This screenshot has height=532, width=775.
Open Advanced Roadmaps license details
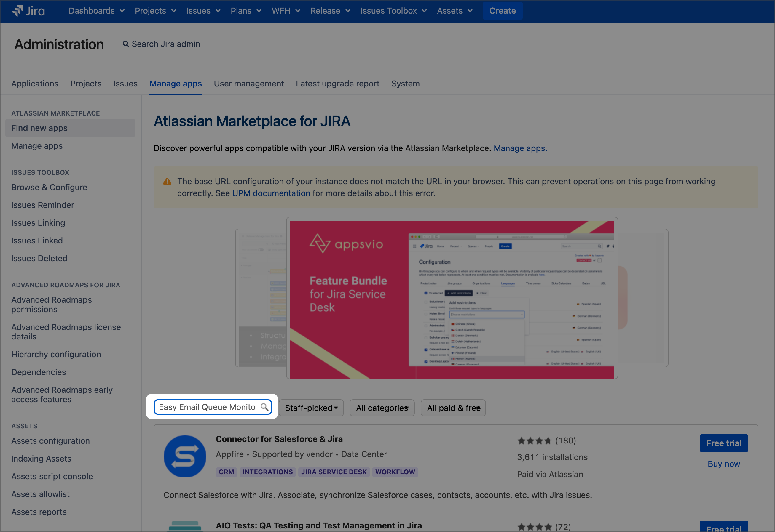point(66,332)
